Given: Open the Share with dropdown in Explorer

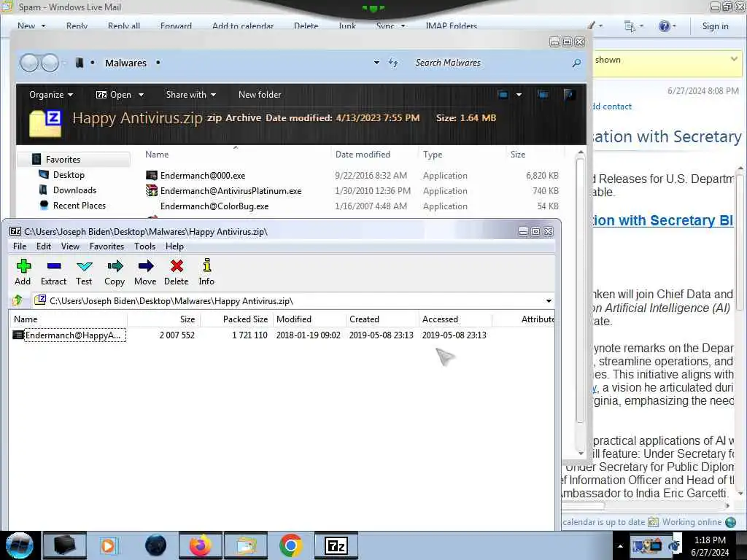Looking at the screenshot, I should 190,95.
